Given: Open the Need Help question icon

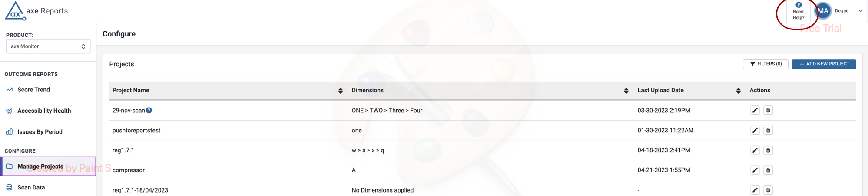Looking at the screenshot, I should click(798, 5).
